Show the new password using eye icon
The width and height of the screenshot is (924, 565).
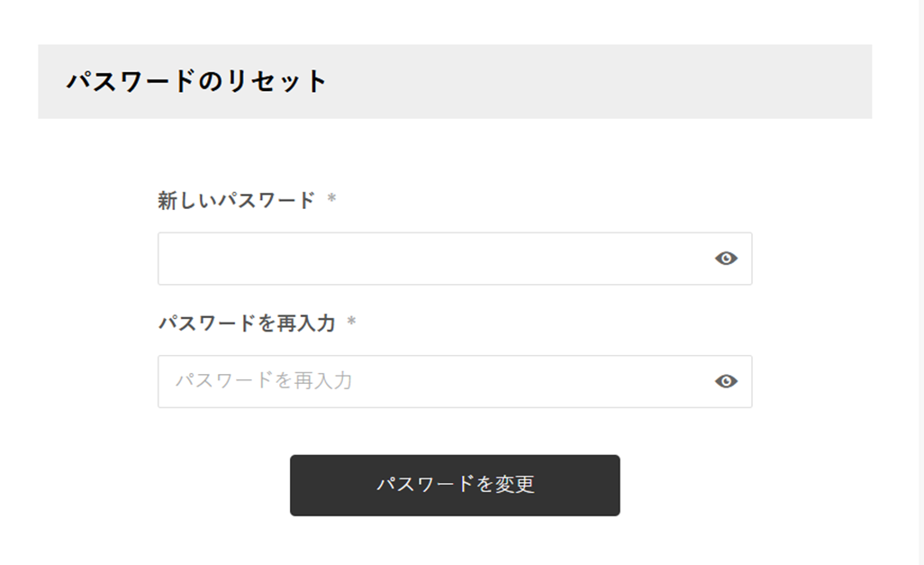click(726, 259)
